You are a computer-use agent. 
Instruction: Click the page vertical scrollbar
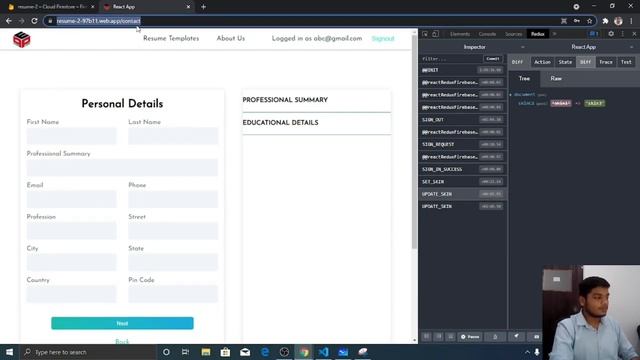pos(414,143)
